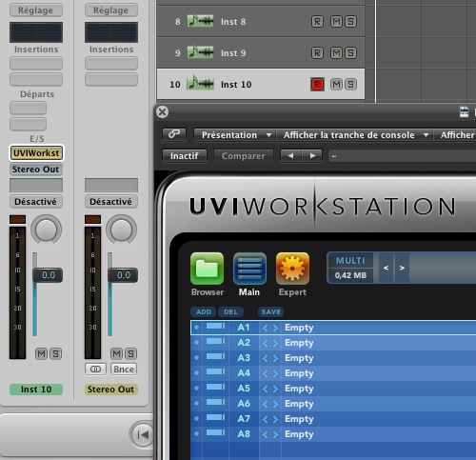The height and width of the screenshot is (460, 476).
Task: Open first Insertions slot on Inst 10 strip
Action: [36, 63]
